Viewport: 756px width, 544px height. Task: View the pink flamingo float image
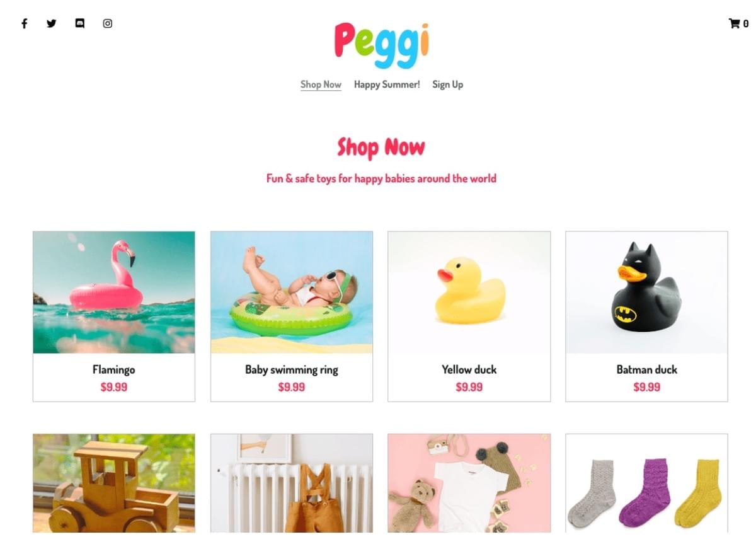point(114,292)
